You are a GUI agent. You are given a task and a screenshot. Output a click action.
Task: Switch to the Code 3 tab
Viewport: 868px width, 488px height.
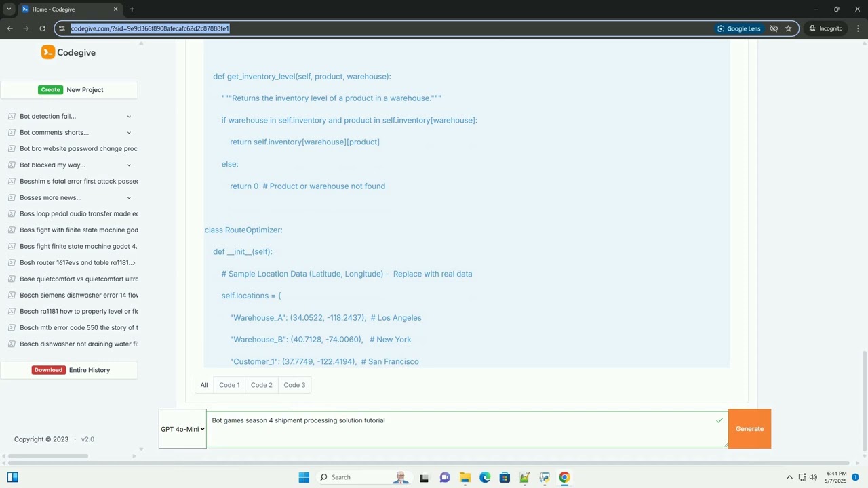(x=294, y=385)
